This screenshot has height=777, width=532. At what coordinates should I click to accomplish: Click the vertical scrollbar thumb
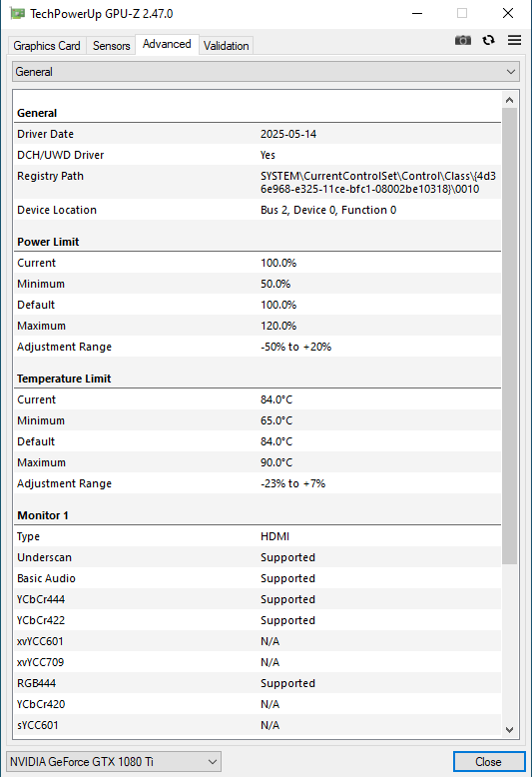(509, 336)
